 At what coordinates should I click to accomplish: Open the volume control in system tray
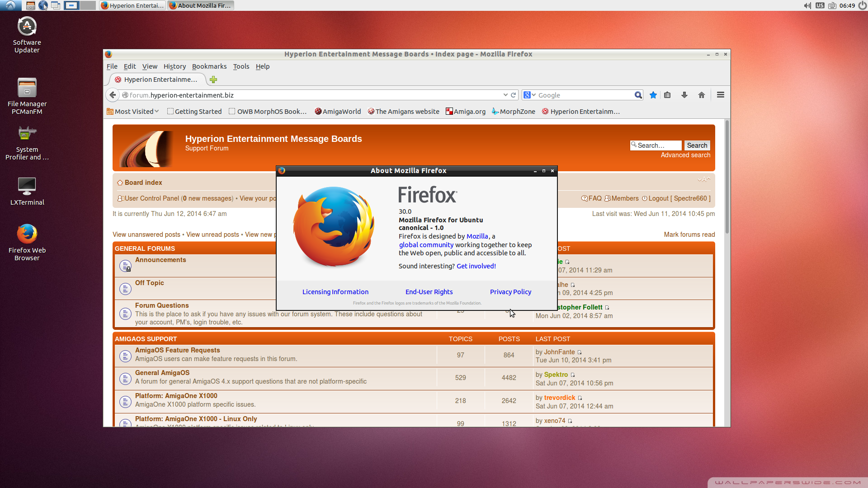tap(807, 5)
